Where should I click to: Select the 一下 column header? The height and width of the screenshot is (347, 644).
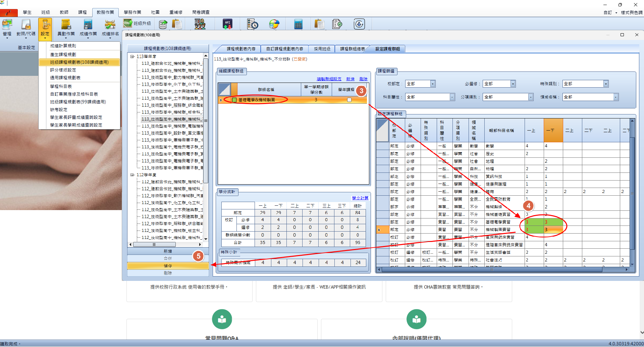(x=553, y=130)
